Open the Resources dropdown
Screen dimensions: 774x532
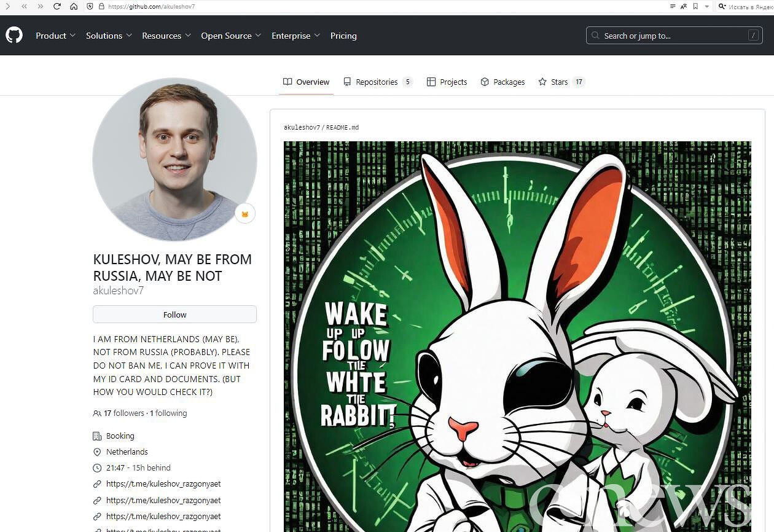point(166,36)
